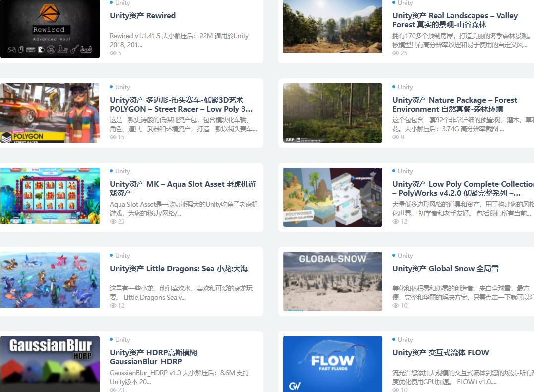Click the eye views icon on Nature Package card
Screen dimensions: 534x392
click(395, 137)
